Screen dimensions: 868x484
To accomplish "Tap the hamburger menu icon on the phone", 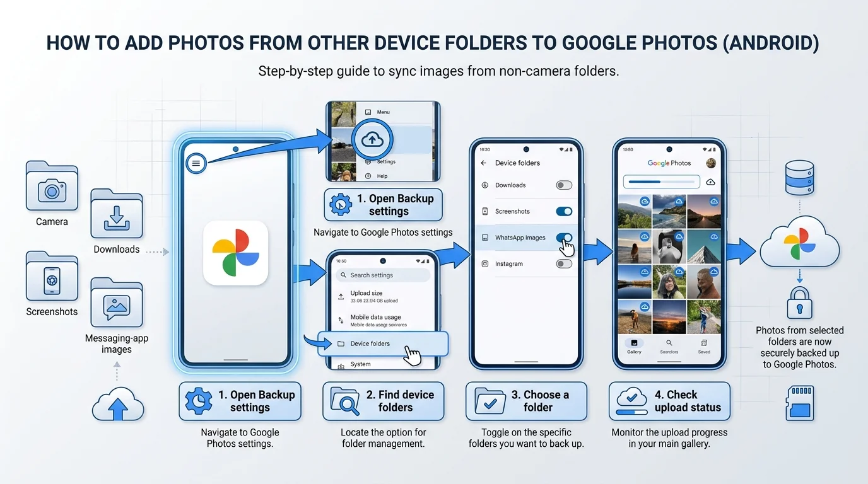I will tap(196, 163).
